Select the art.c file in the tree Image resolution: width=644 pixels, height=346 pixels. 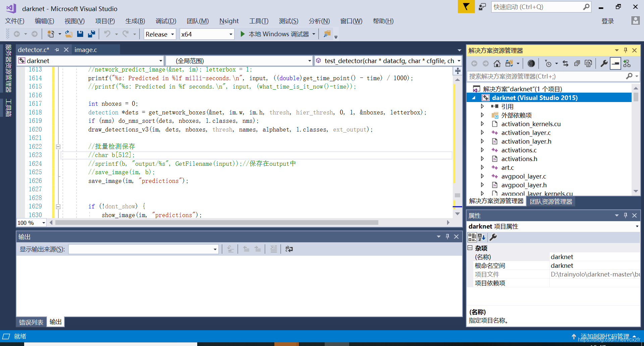click(x=507, y=167)
